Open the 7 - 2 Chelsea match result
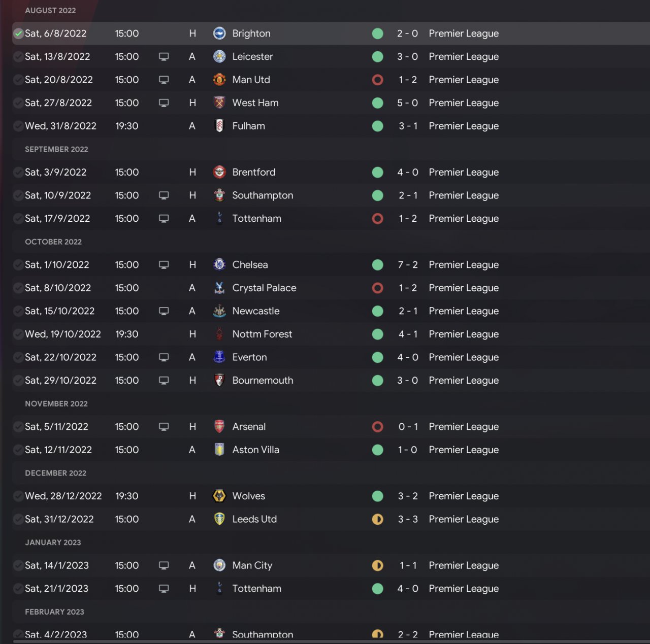Viewport: 650px width, 644px height. (408, 265)
